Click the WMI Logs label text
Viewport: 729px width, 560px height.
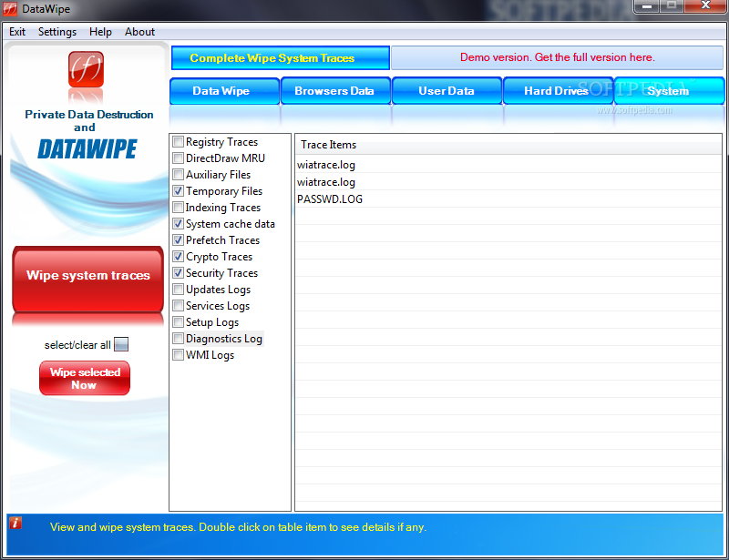(210, 355)
